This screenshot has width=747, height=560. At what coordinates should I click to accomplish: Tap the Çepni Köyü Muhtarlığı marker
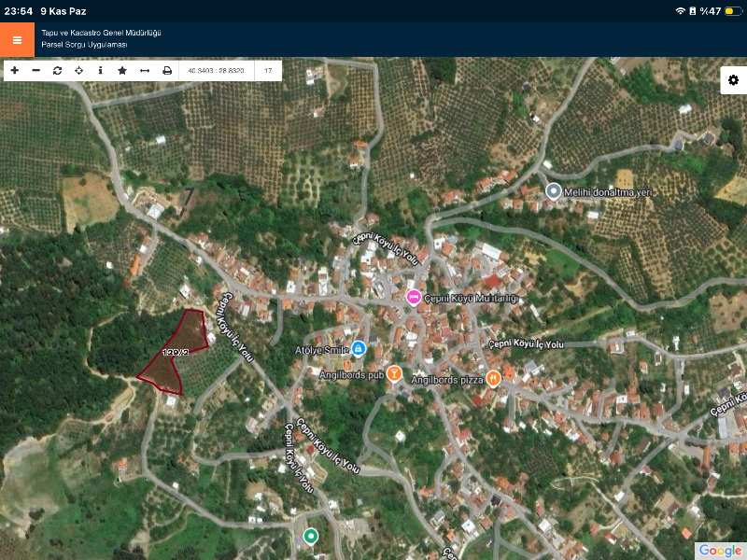[x=414, y=298]
